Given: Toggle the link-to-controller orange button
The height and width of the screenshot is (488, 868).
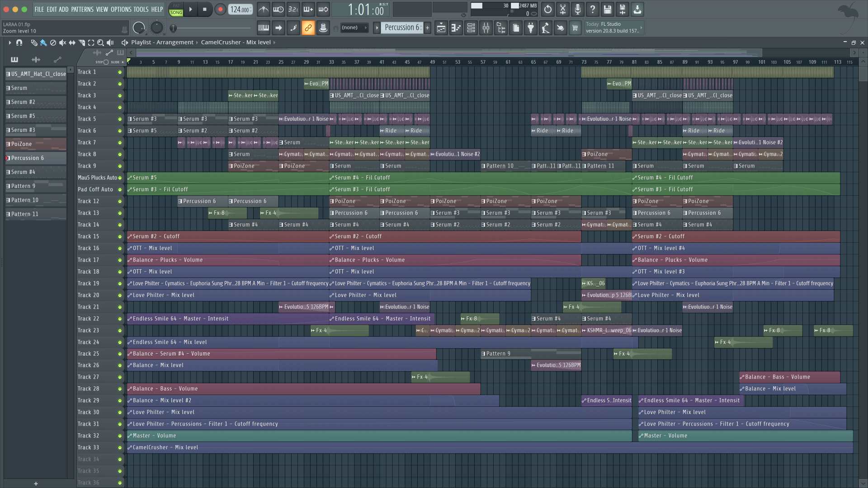Looking at the screenshot, I should click(308, 28).
